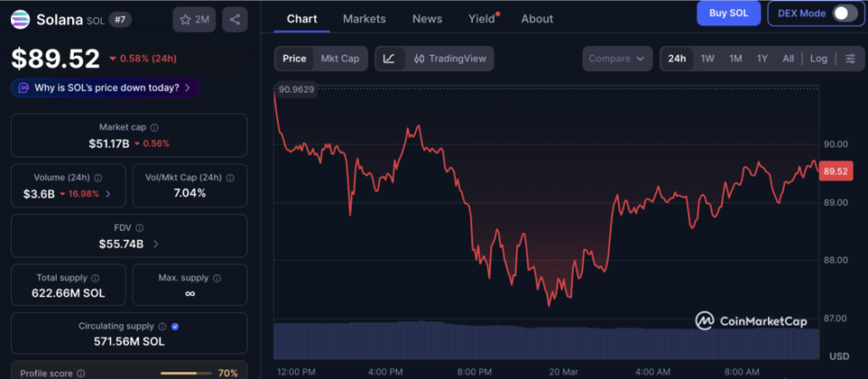Click the FDV info icon
Image resolution: width=868 pixels, height=379 pixels.
140,228
